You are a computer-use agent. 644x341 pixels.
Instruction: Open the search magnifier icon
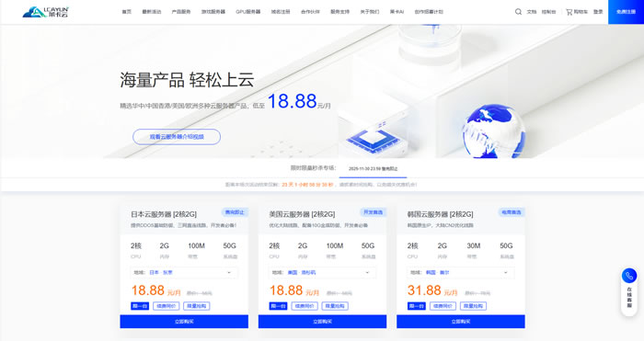pyautogui.click(x=518, y=12)
